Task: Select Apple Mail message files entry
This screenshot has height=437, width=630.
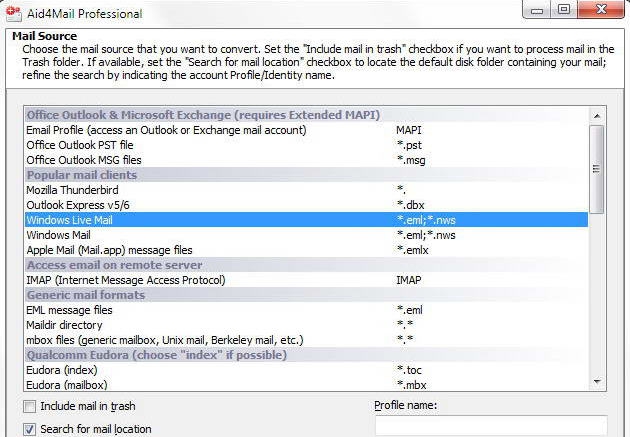Action: (122, 250)
